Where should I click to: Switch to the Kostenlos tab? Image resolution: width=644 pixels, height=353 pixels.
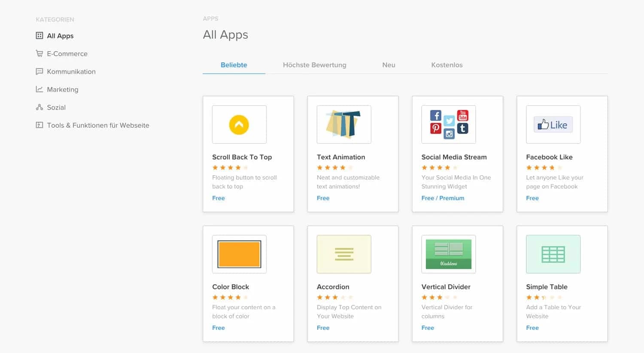(x=447, y=65)
